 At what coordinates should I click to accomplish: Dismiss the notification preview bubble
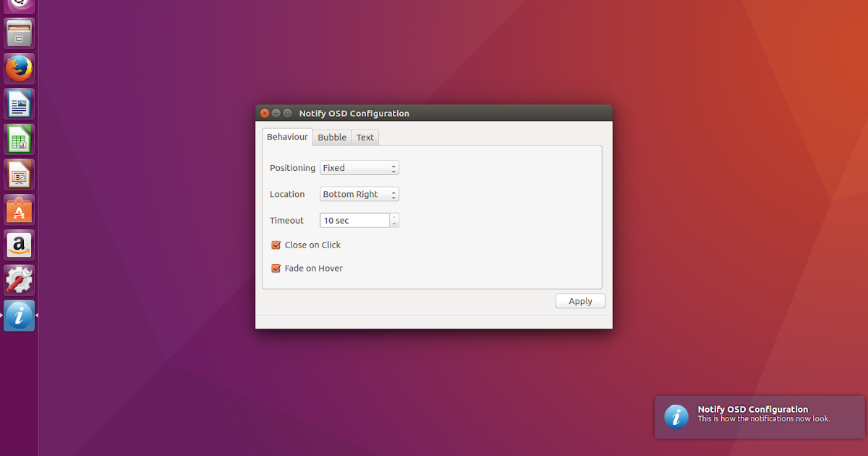[x=758, y=417]
